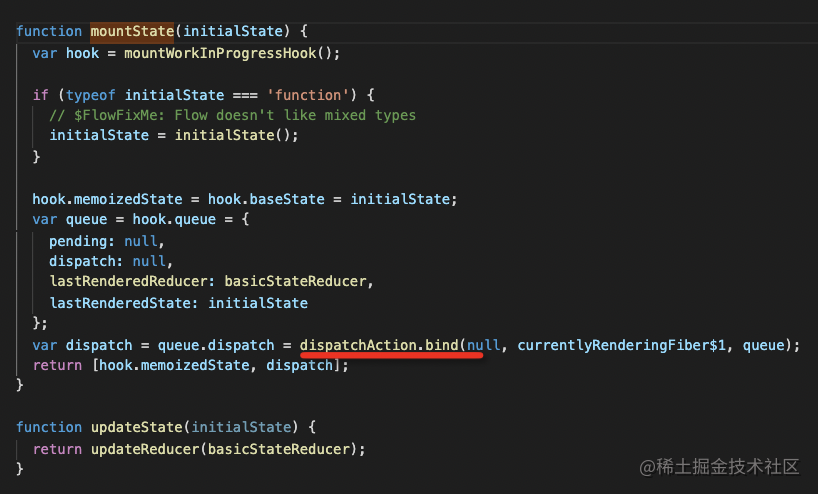
Task: Click hook.queue in the assignment
Action: click(174, 219)
